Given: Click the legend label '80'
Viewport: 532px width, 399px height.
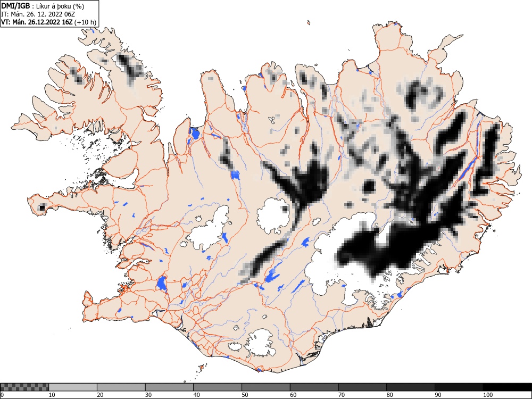Looking at the screenshot, I should click(x=389, y=395).
